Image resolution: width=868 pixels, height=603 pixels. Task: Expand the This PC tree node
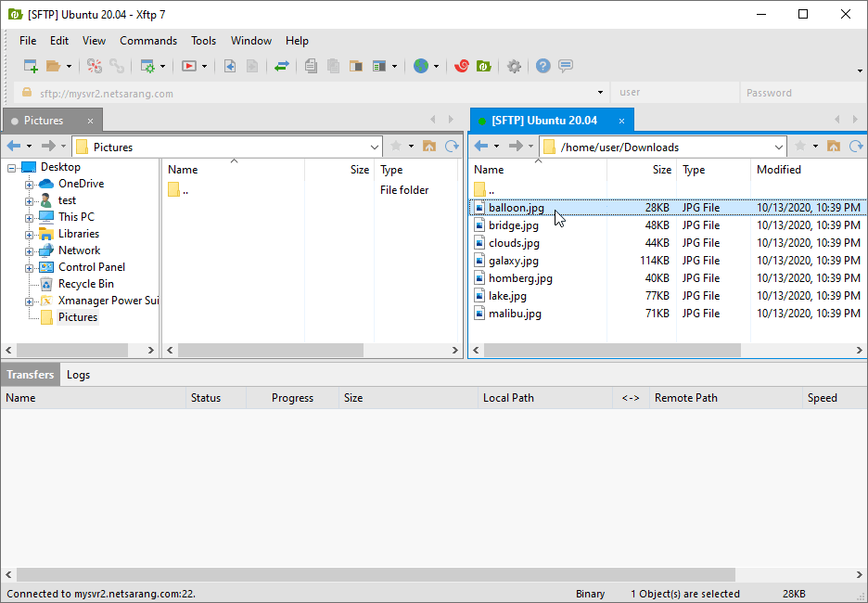[30, 217]
